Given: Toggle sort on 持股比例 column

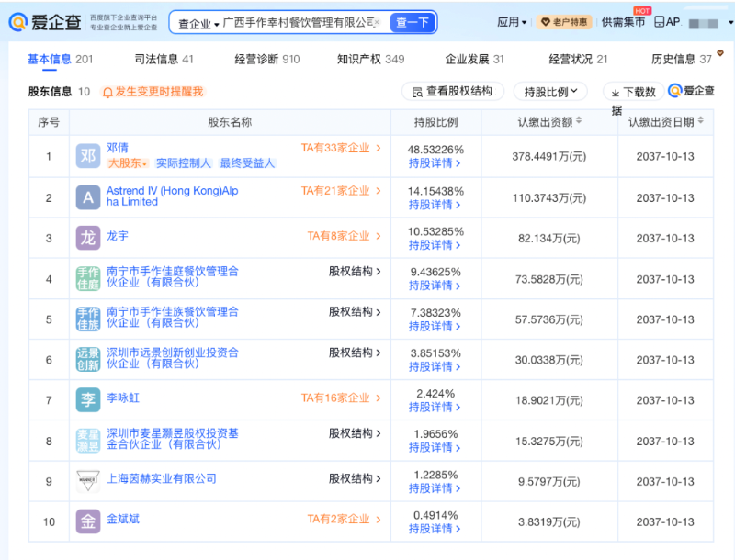Looking at the screenshot, I should click(x=435, y=121).
